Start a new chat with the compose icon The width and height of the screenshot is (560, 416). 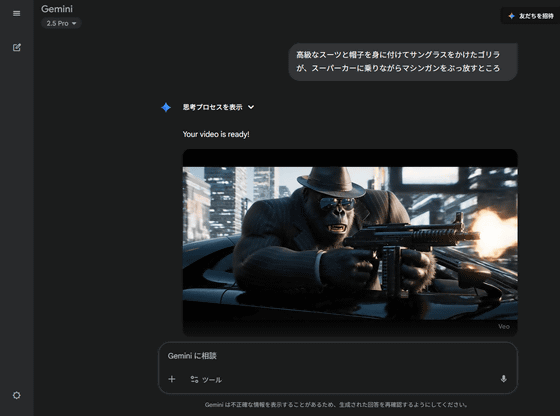coord(16,47)
